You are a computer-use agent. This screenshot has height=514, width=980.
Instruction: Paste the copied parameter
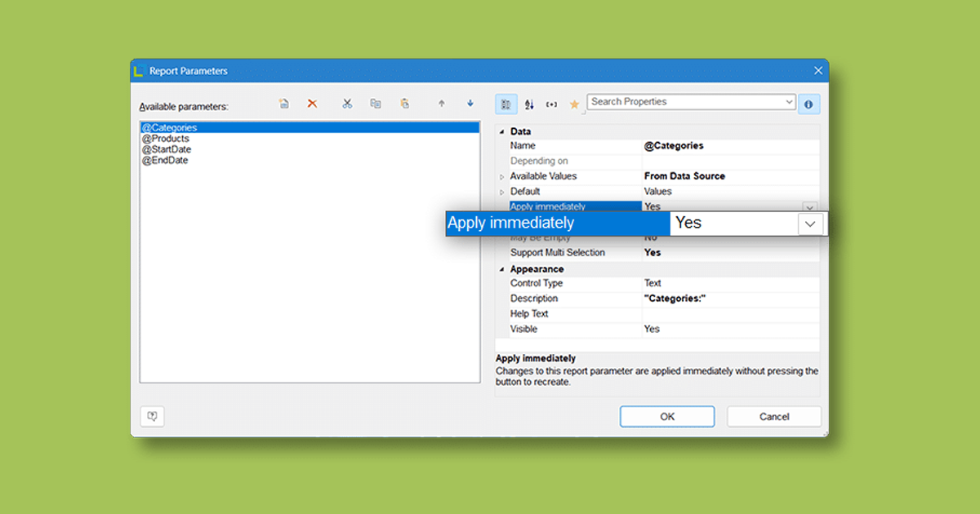(404, 104)
